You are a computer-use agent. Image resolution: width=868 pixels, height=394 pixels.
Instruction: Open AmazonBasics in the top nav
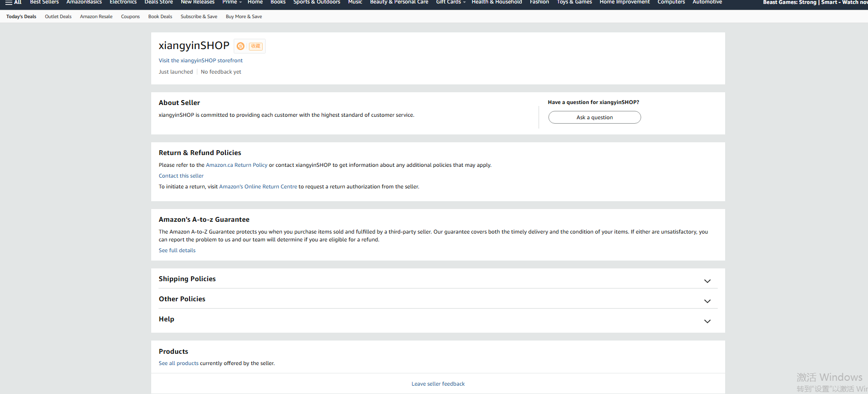84,2
